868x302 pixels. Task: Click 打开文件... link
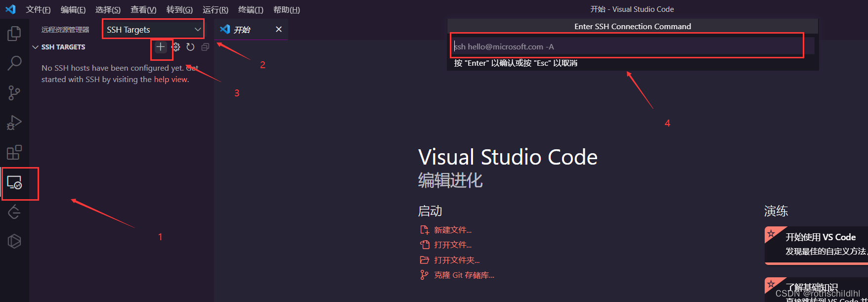click(x=453, y=245)
